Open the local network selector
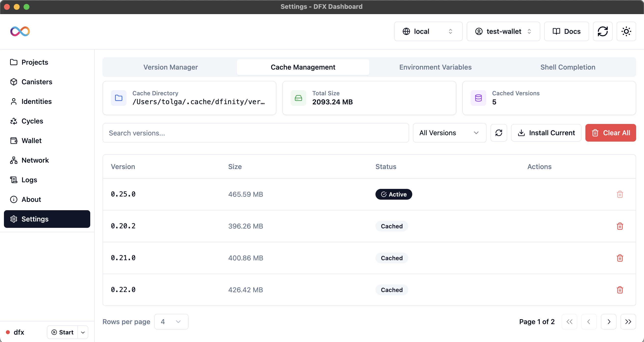644x342 pixels. 428,31
